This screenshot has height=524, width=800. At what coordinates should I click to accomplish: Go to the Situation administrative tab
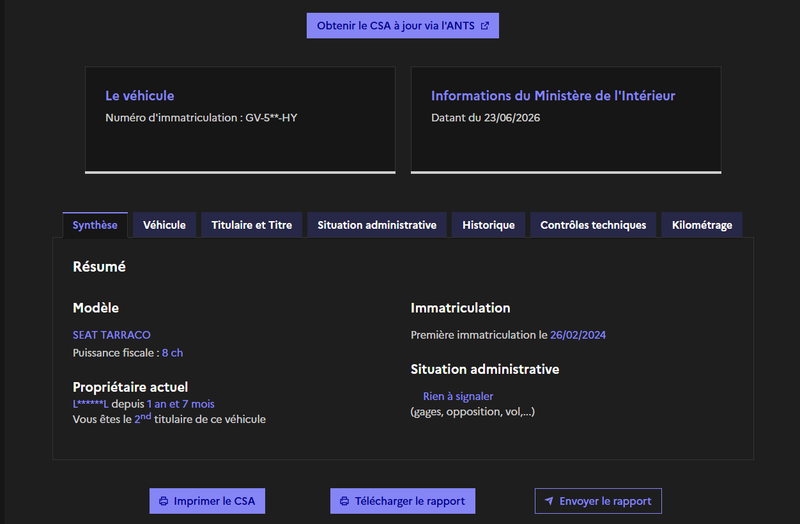point(377,225)
